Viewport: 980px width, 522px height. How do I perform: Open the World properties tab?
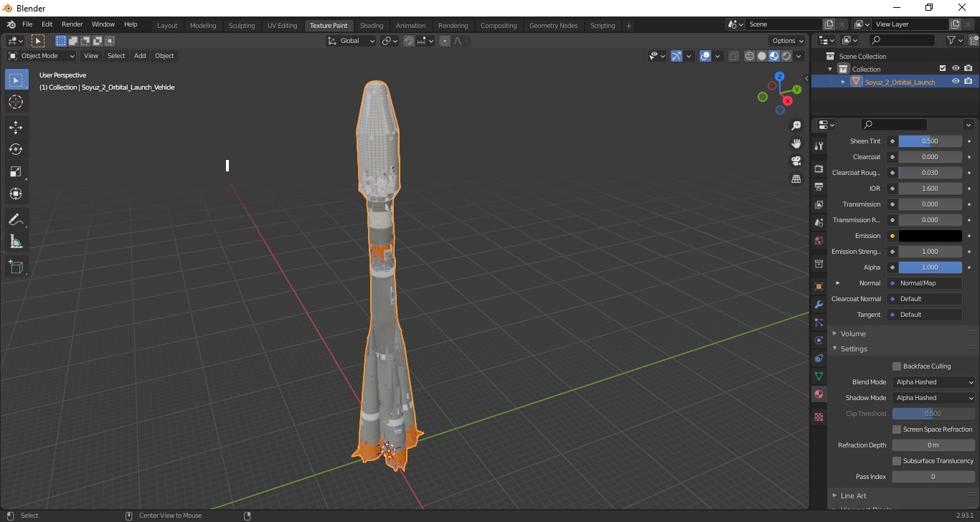point(819,240)
